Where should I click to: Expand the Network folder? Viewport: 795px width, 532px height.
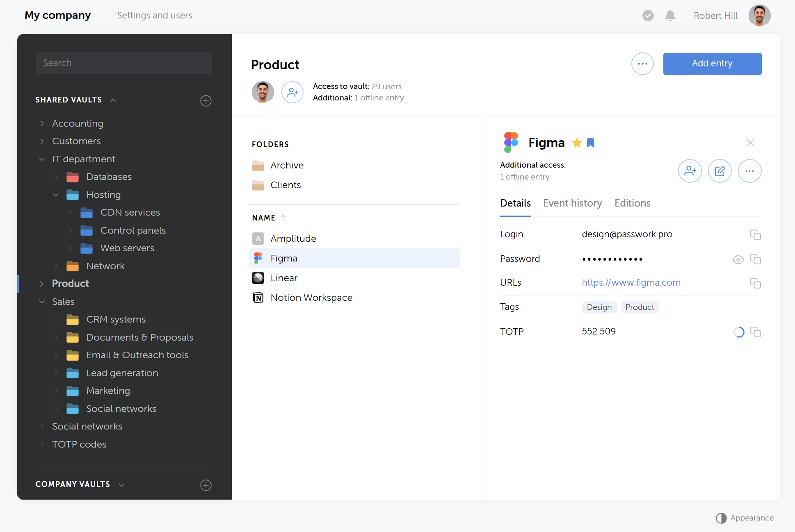(56, 266)
